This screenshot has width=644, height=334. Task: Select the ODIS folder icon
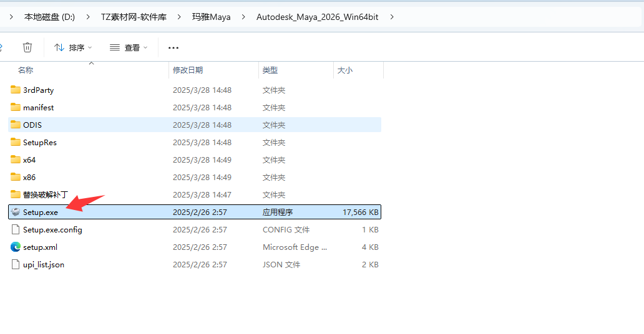[x=16, y=125]
